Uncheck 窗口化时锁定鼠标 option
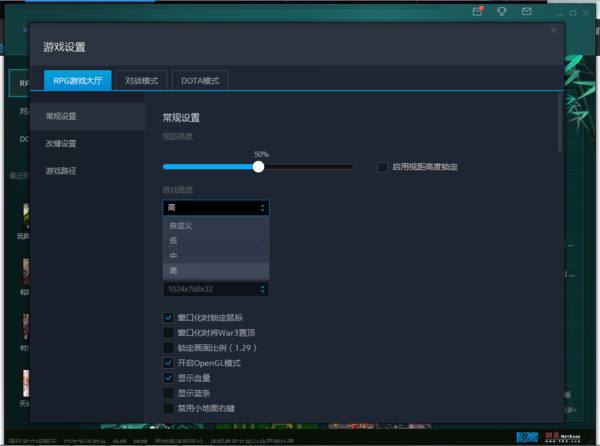The width and height of the screenshot is (600, 446). [168, 317]
